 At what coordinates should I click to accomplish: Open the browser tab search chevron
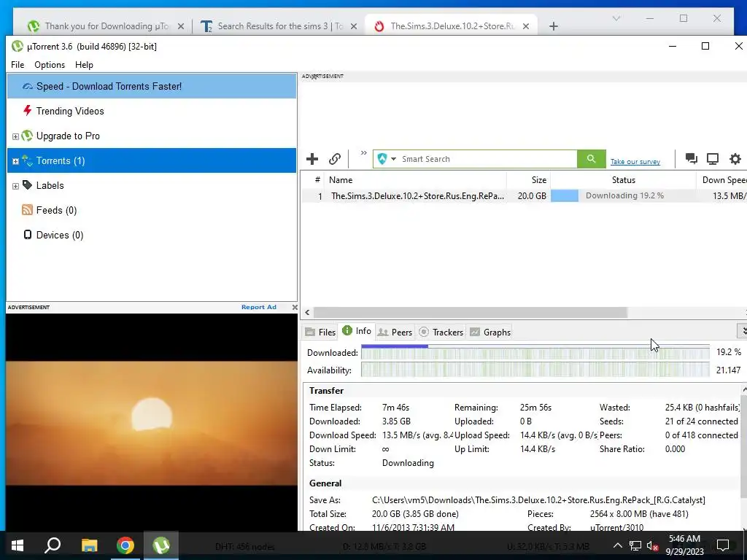click(616, 18)
